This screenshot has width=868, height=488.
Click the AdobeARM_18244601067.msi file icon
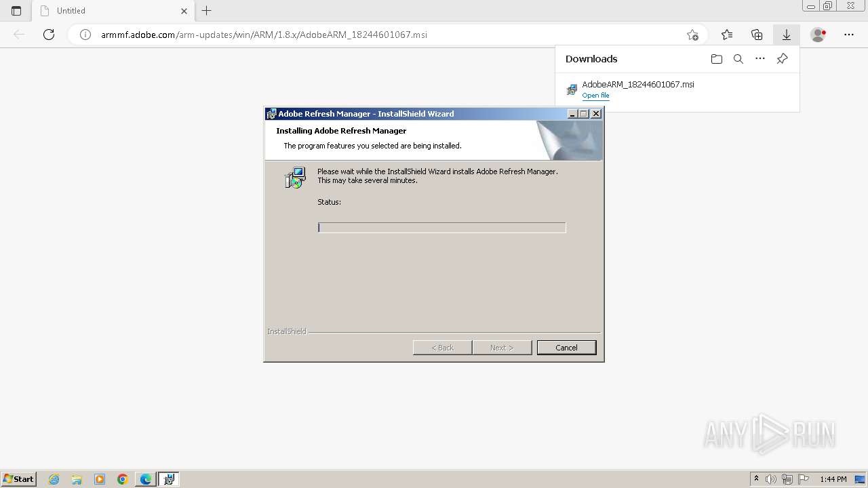[572, 89]
